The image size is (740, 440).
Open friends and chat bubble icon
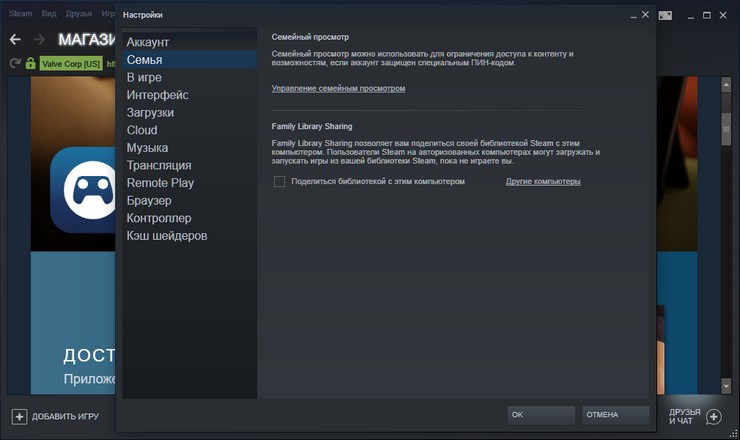point(714,417)
